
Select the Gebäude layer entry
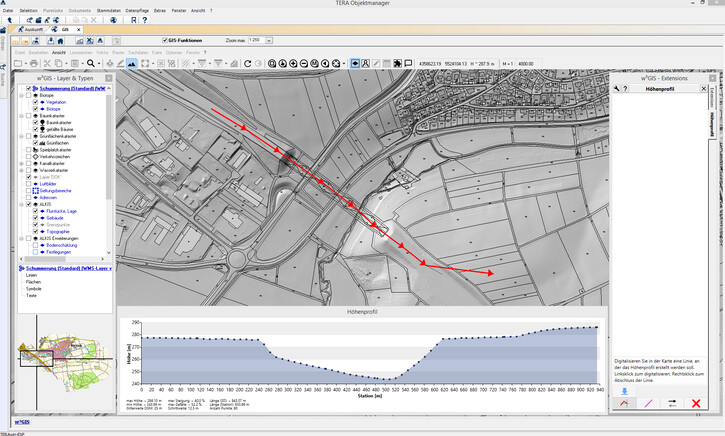[53, 218]
